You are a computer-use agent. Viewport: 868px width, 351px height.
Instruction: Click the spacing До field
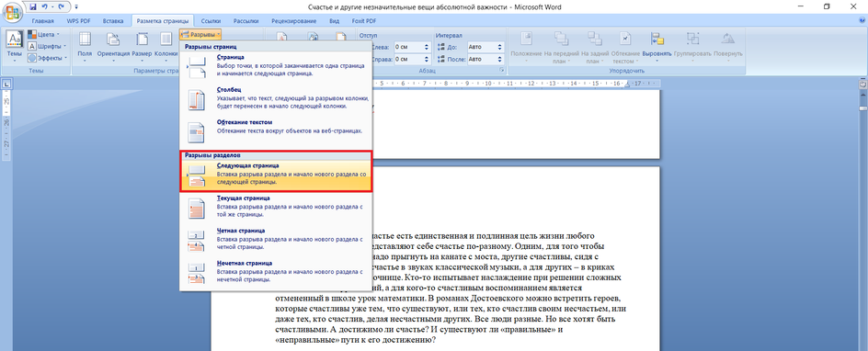pyautogui.click(x=482, y=47)
